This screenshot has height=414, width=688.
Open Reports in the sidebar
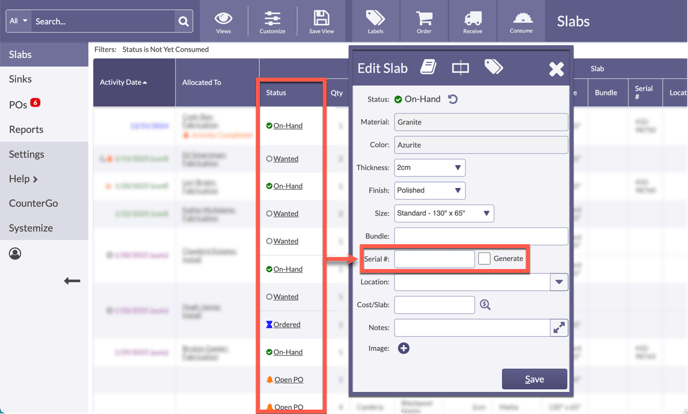(26, 129)
